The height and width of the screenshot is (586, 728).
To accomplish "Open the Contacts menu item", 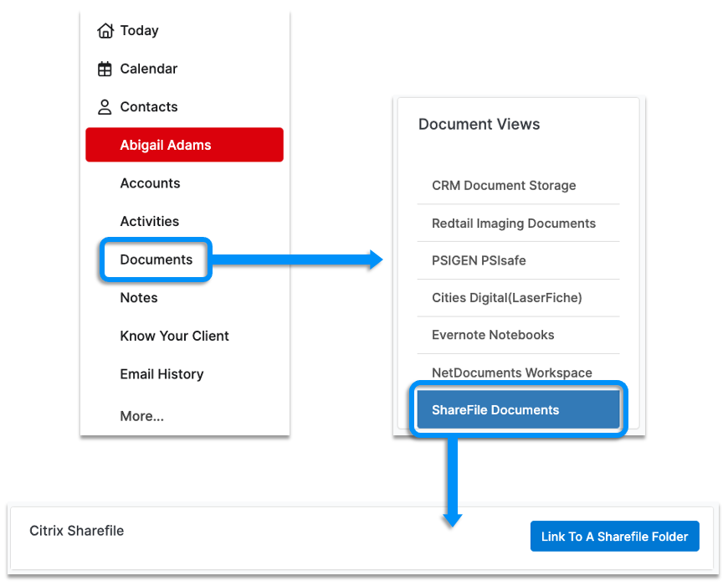I will [x=149, y=107].
